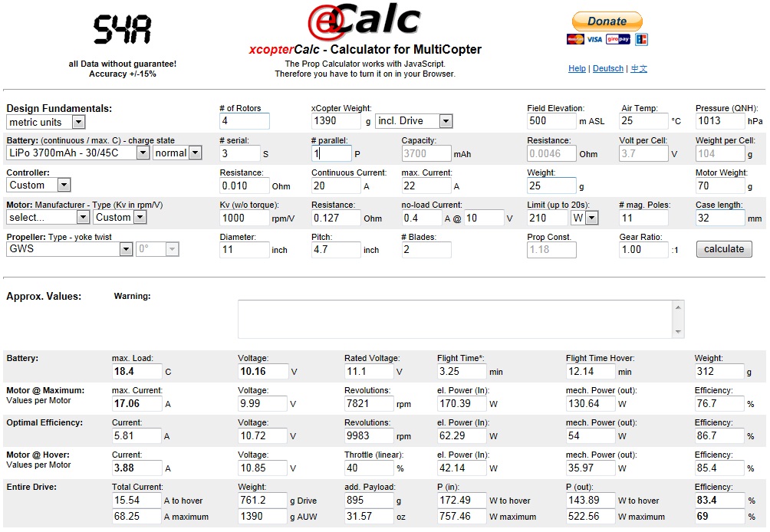Click the S4A logo
Screen dimensions: 770x532
click(122, 30)
